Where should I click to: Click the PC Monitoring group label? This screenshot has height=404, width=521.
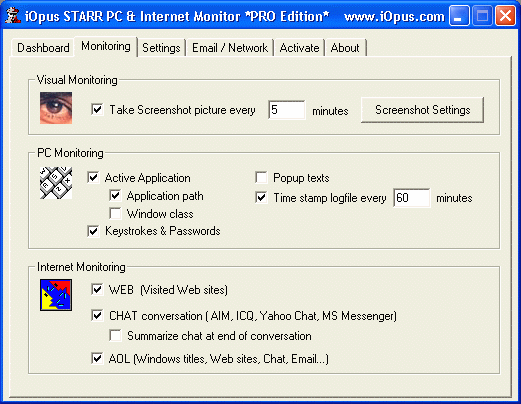pyautogui.click(x=70, y=153)
